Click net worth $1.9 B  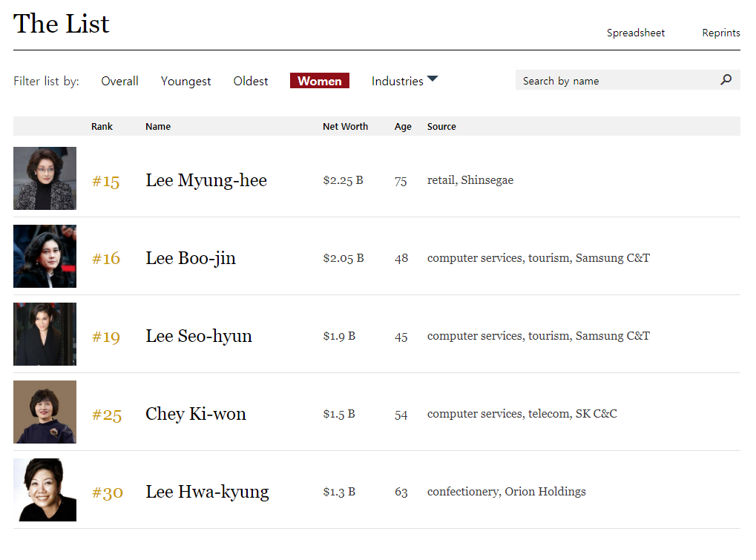coord(340,336)
